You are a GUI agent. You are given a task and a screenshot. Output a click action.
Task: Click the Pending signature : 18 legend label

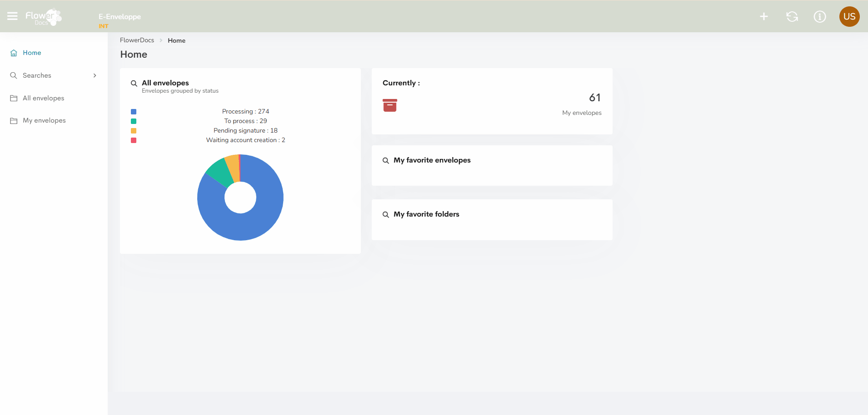pos(245,130)
